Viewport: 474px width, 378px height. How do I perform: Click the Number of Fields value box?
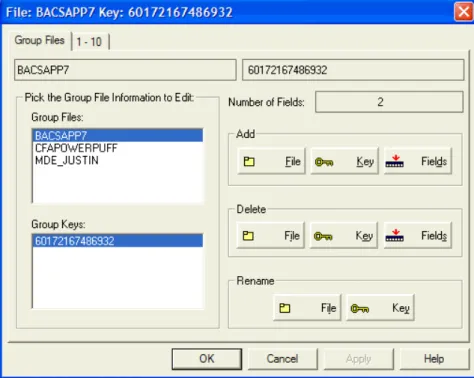(389, 102)
